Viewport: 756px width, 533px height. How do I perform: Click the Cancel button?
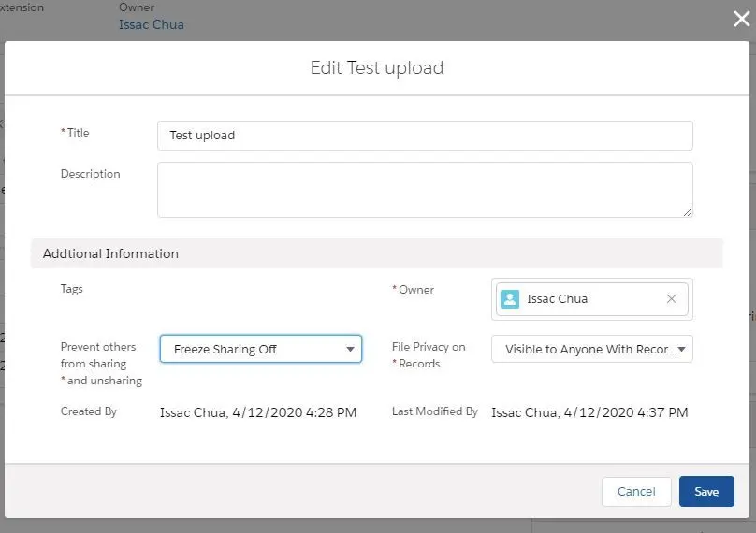[x=636, y=492]
